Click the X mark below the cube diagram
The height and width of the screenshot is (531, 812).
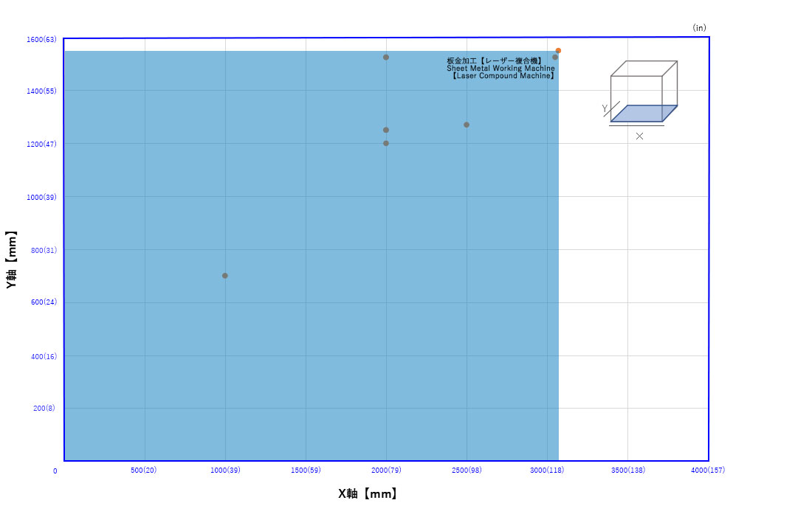(x=639, y=136)
